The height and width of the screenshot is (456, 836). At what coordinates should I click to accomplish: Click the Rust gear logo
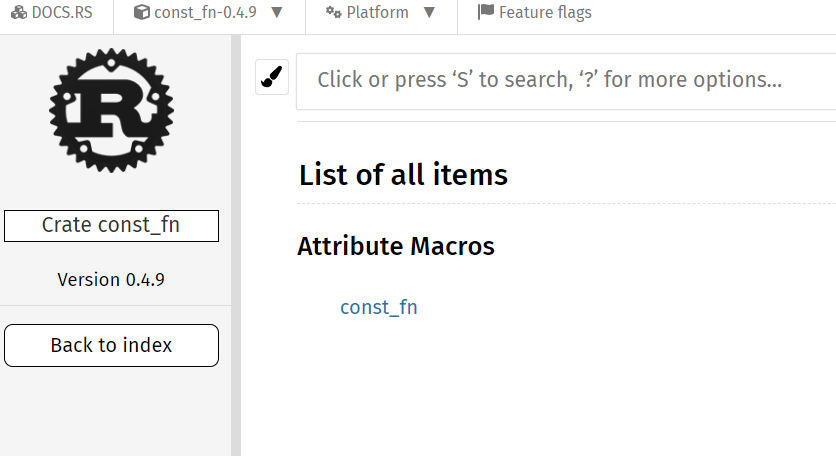pyautogui.click(x=111, y=110)
